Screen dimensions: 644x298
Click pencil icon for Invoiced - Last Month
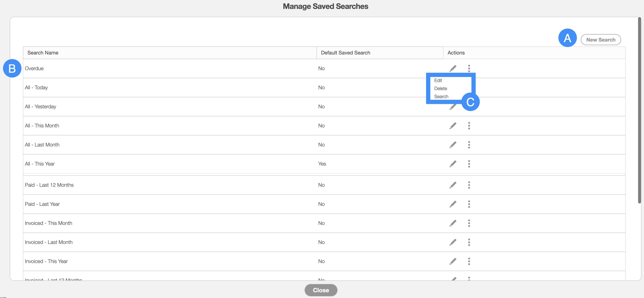pos(453,242)
